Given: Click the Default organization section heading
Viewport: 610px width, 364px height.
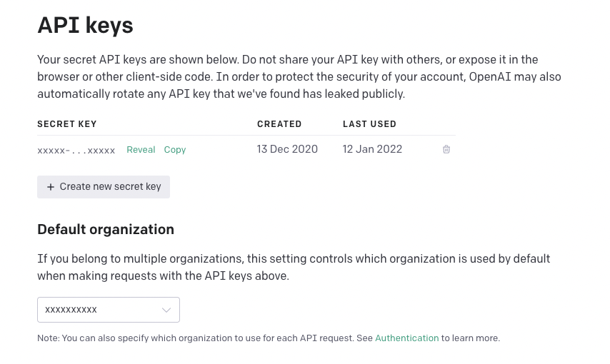Looking at the screenshot, I should click(x=106, y=230).
